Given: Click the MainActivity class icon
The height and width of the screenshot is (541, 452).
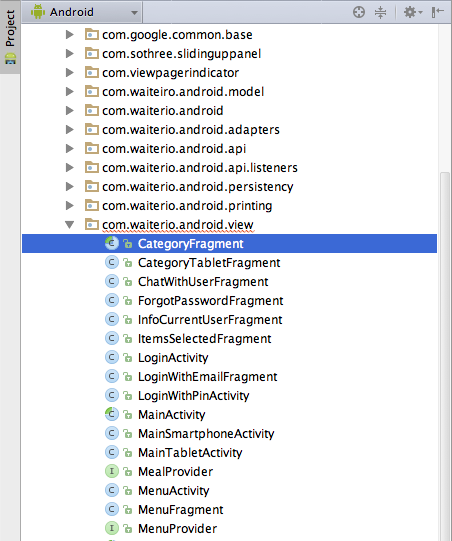Looking at the screenshot, I should click(x=112, y=414).
